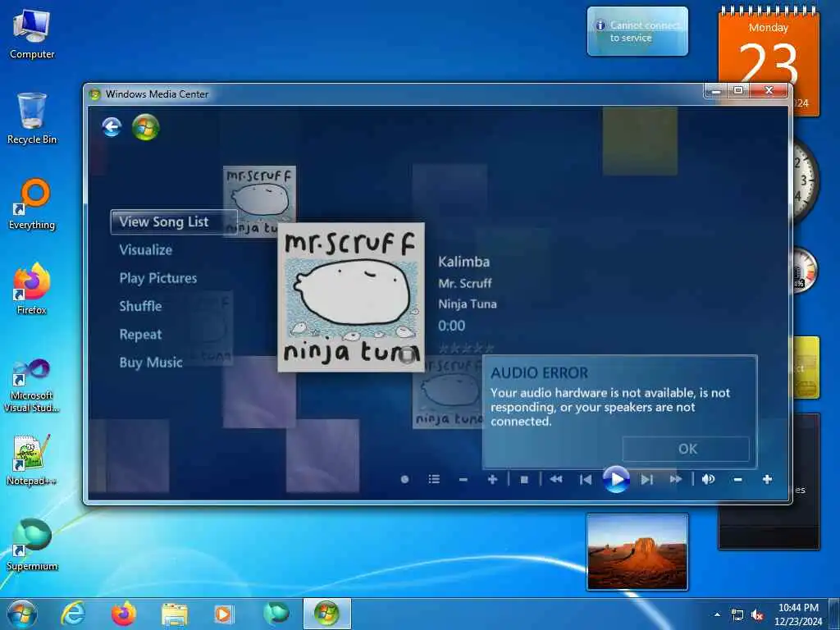Open the guide list icon in transport bar
The width and height of the screenshot is (840, 630).
coord(434,479)
